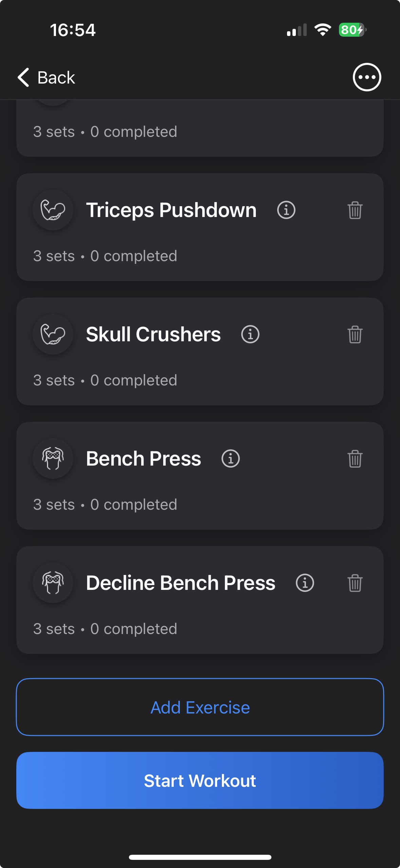The width and height of the screenshot is (400, 868).
Task: Tap trash icon for Bench Press
Action: [355, 459]
